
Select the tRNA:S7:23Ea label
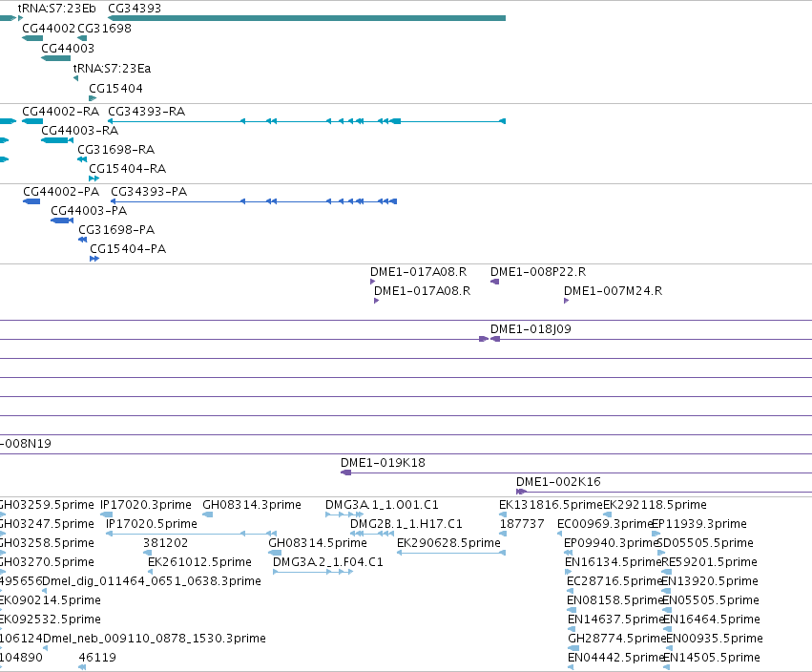coord(112,69)
